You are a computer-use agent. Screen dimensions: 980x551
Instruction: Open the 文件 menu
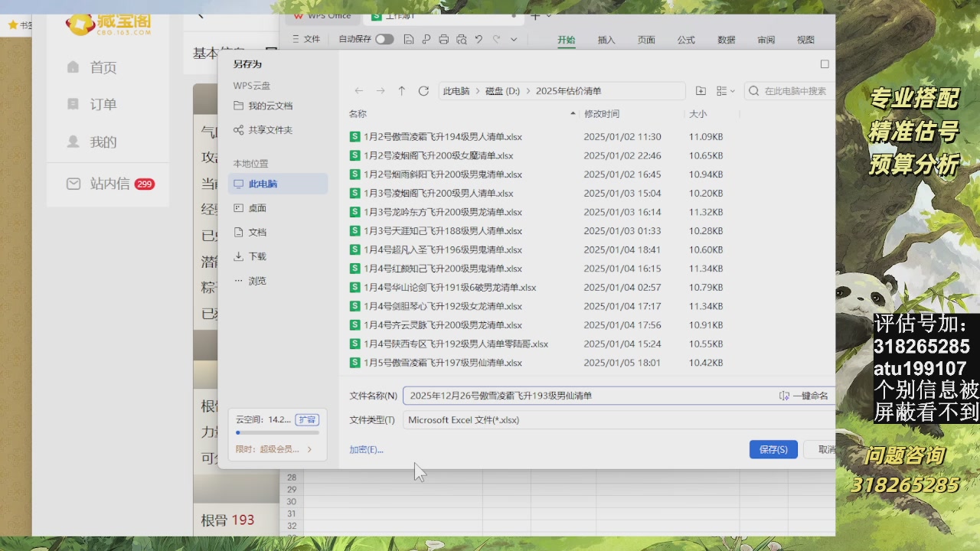tap(314, 39)
